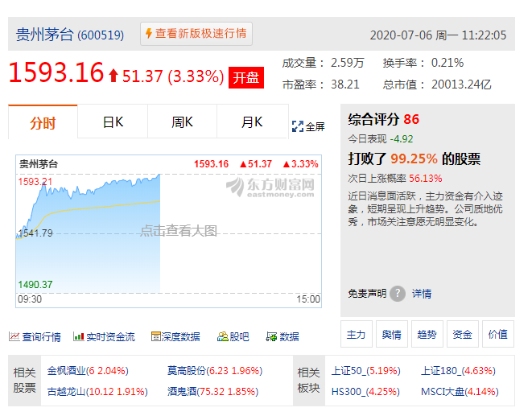
Task: Click the stock name 贵州茅台 header link
Action: 45,35
